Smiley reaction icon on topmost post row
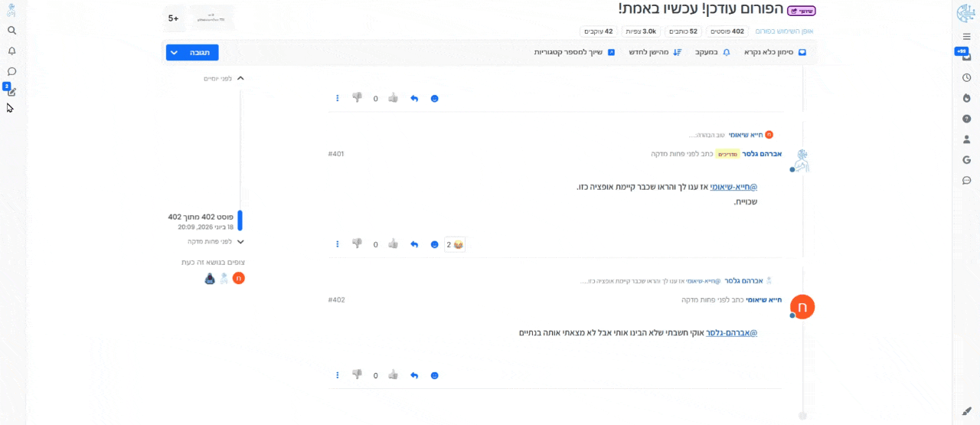Image resolution: width=980 pixels, height=425 pixels. pos(435,98)
